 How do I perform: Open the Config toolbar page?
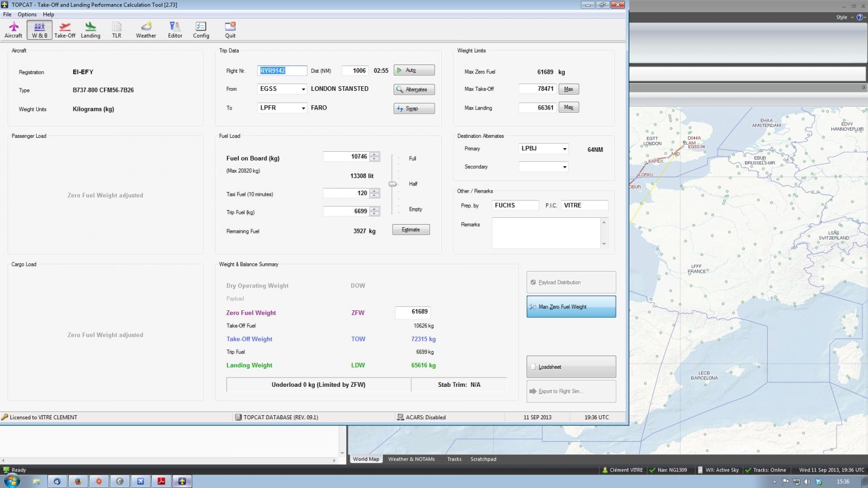201,30
